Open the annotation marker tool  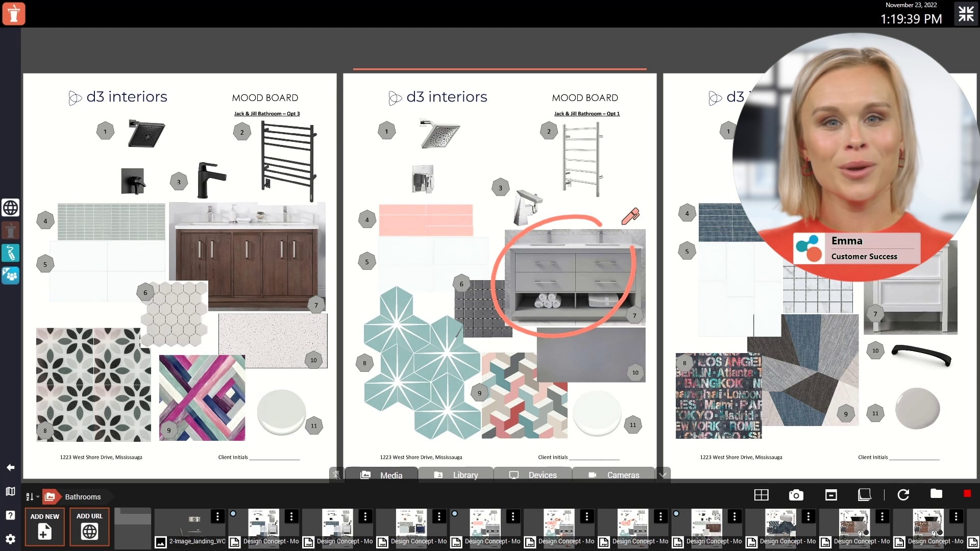pos(10,253)
